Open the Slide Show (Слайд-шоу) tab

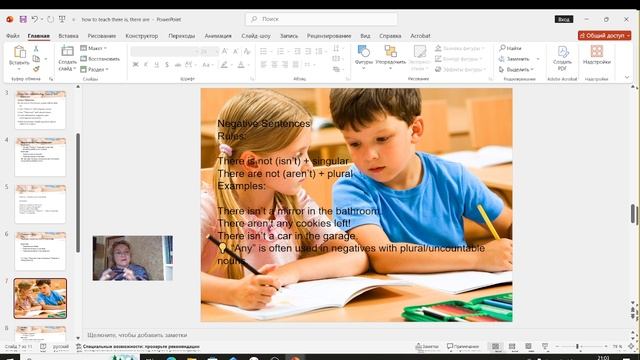[256, 36]
